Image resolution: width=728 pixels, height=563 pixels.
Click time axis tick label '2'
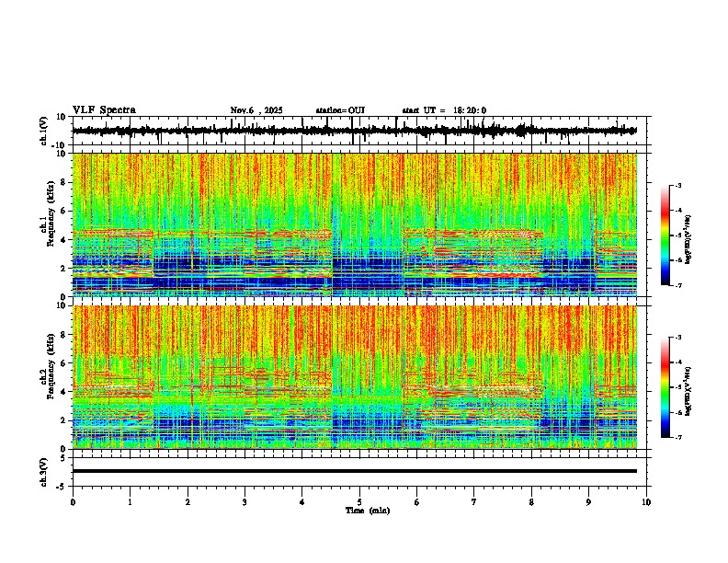pos(188,502)
